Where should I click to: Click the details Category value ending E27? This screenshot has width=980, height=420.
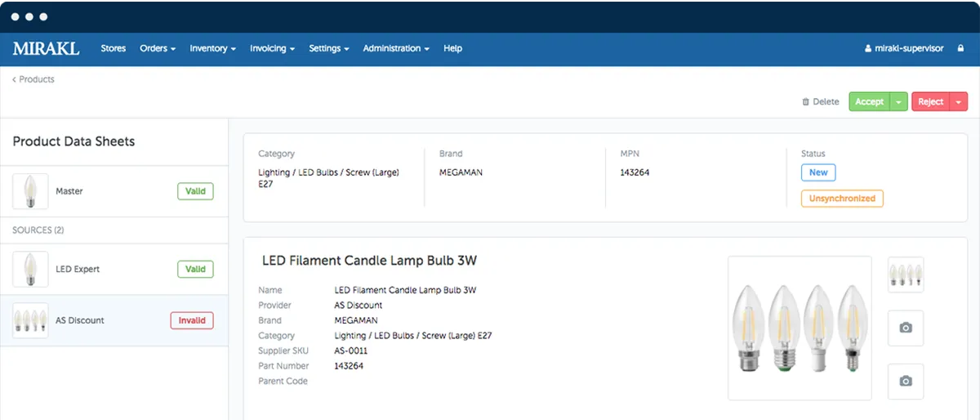coord(413,336)
